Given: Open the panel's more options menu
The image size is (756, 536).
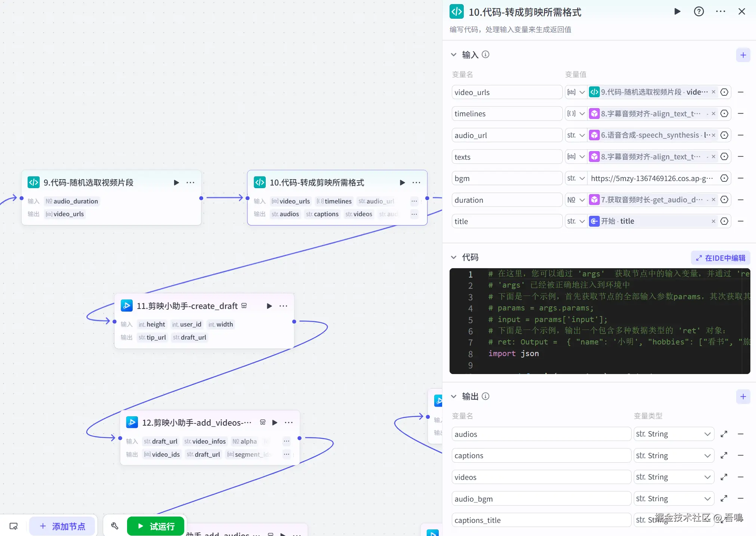Looking at the screenshot, I should (x=720, y=12).
